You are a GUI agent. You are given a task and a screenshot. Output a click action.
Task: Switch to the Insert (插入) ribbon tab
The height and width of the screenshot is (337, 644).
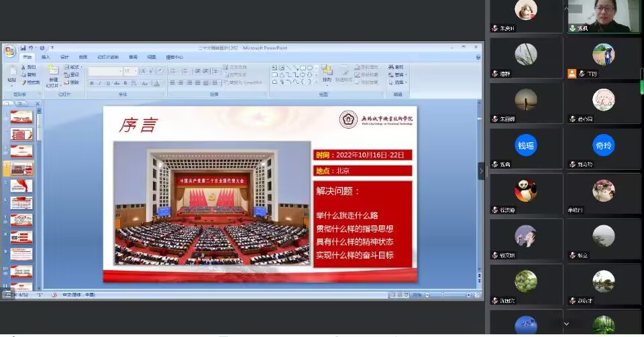(x=46, y=58)
